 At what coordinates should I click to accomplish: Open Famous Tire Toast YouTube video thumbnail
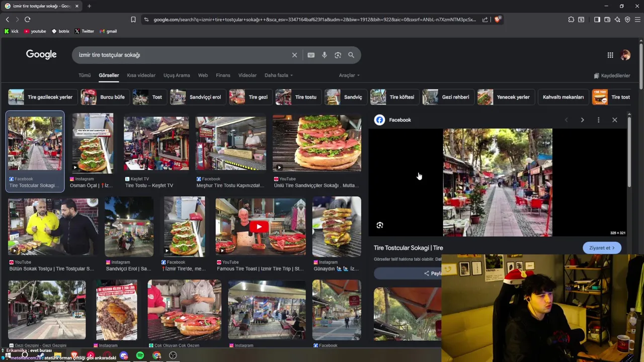261,227
